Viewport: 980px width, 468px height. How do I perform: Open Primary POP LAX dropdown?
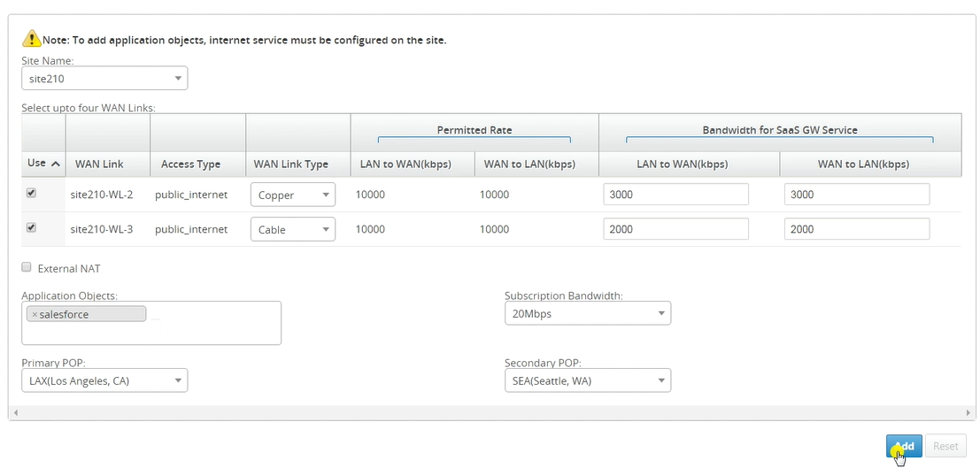coord(104,380)
